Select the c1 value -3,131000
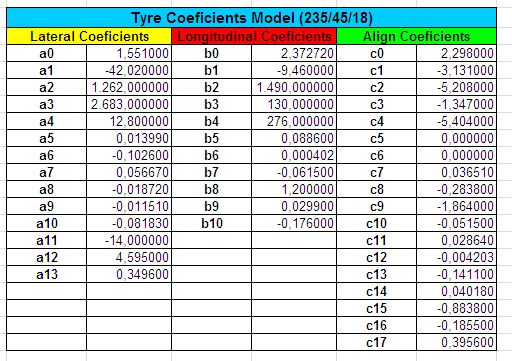 pyautogui.click(x=456, y=70)
